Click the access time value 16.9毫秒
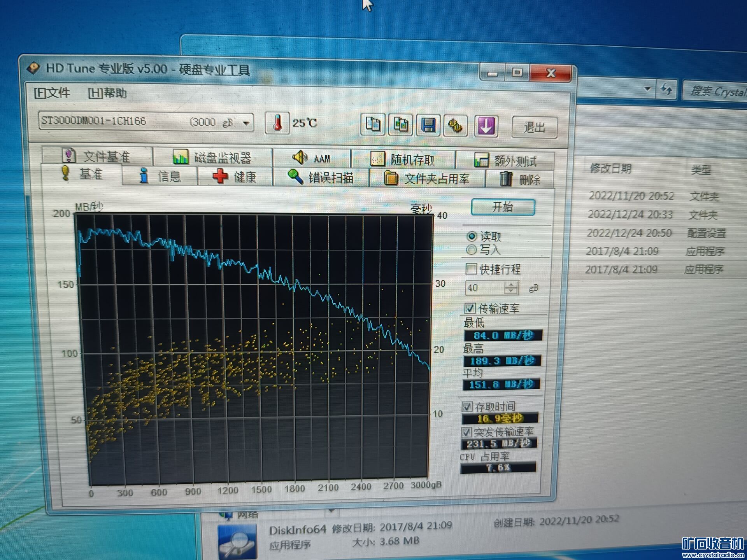 coord(500,418)
